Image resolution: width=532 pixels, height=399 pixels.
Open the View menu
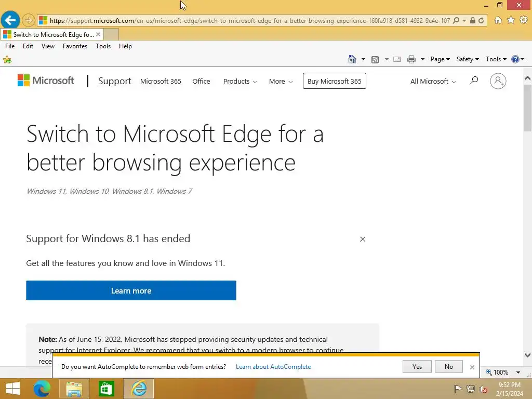click(48, 46)
